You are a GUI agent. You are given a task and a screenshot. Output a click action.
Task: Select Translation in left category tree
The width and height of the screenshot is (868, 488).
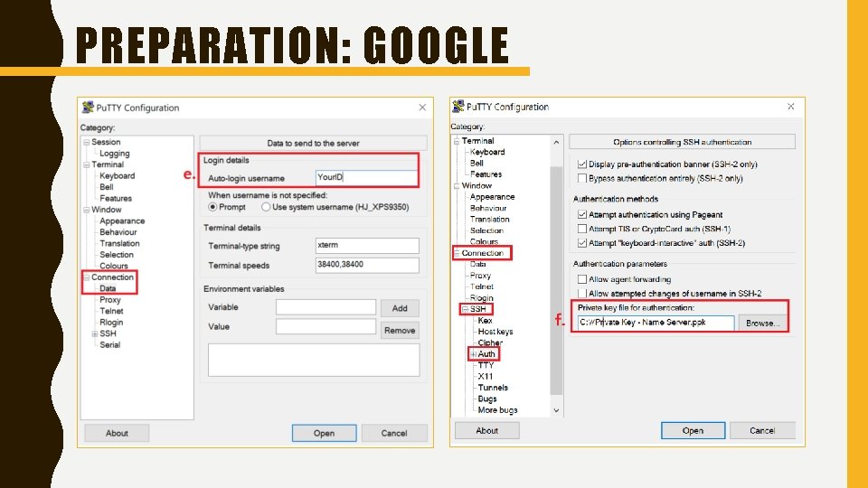(119, 243)
